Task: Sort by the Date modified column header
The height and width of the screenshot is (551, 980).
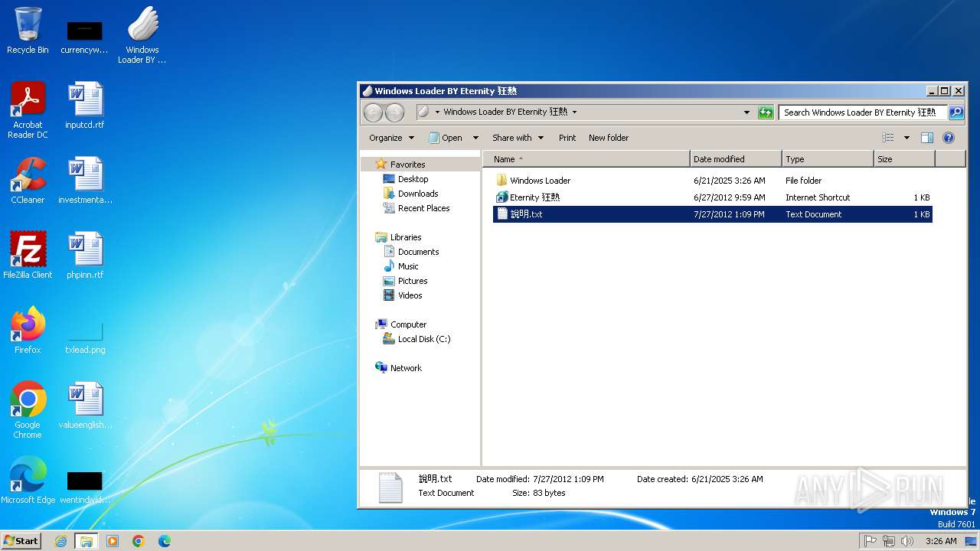Action: (736, 159)
